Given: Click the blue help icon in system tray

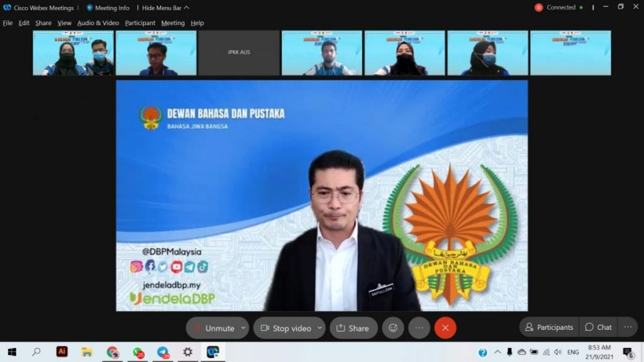Looking at the screenshot, I should click(x=482, y=352).
